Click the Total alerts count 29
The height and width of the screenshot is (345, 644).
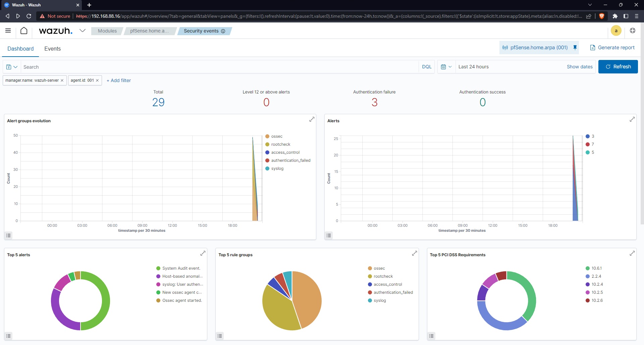158,102
